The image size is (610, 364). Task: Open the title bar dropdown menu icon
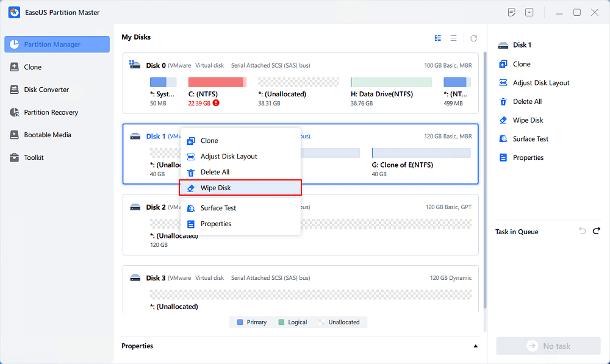[529, 12]
